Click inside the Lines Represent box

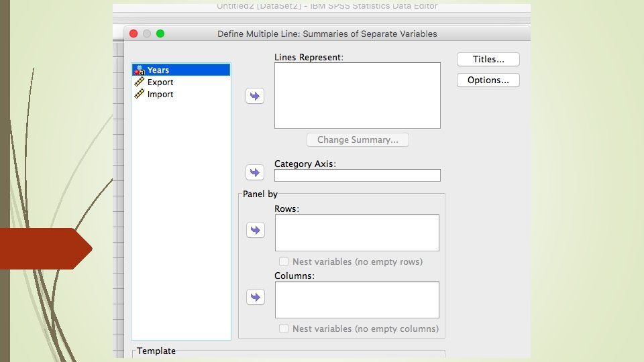click(x=357, y=95)
